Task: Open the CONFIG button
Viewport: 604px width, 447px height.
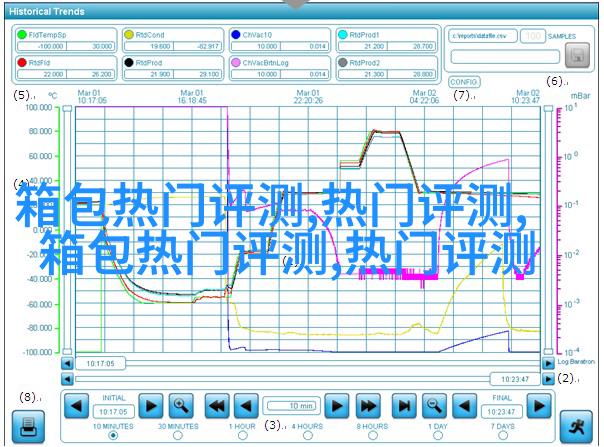Action: coord(465,82)
